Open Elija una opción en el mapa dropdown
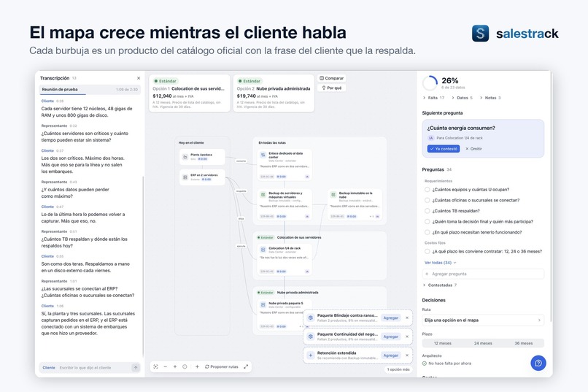Screen dimensions: 588x392 [483, 320]
